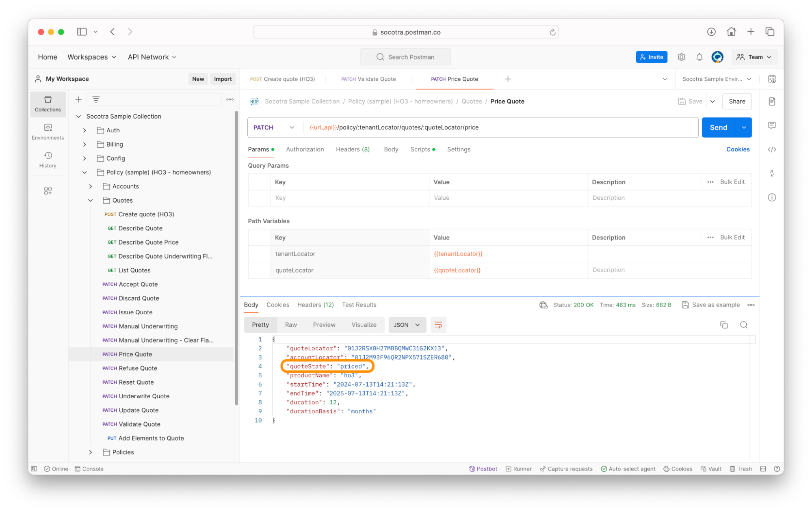Click the Search Postman field
The image size is (812, 512).
405,57
